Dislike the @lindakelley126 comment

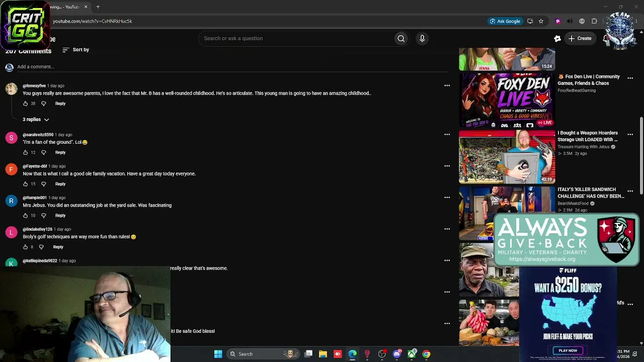(x=41, y=247)
